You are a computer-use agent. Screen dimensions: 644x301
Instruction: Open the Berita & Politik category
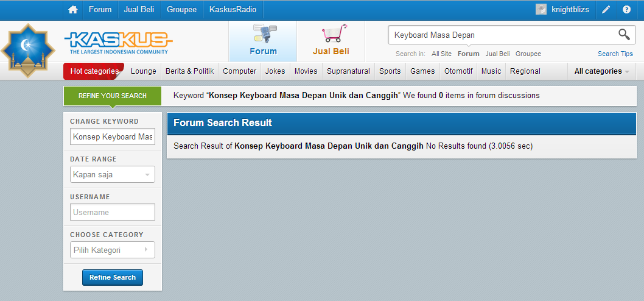(x=190, y=71)
